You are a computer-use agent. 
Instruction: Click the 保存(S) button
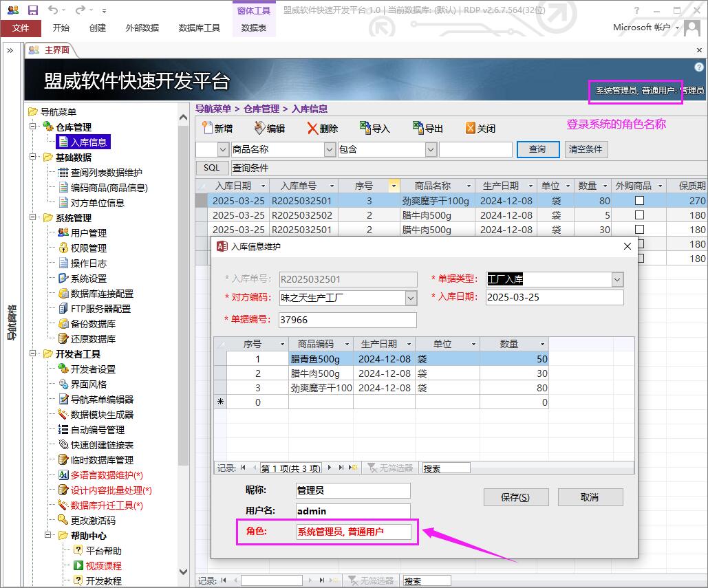(515, 497)
